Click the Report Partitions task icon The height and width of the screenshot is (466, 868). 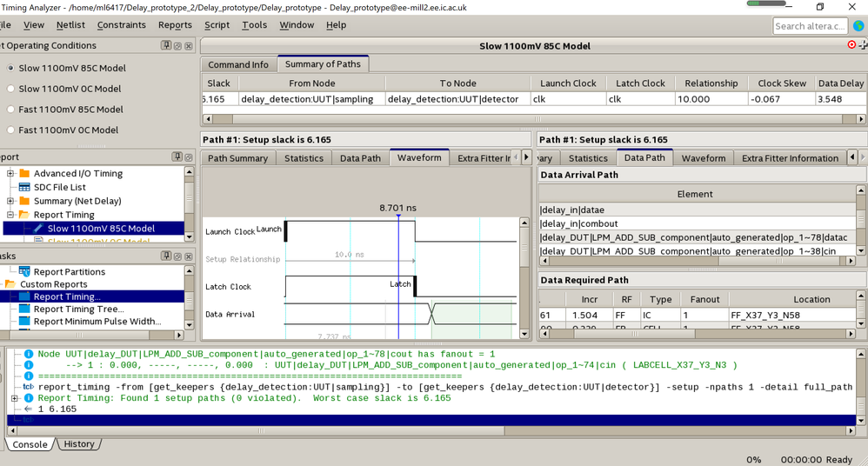coord(24,272)
